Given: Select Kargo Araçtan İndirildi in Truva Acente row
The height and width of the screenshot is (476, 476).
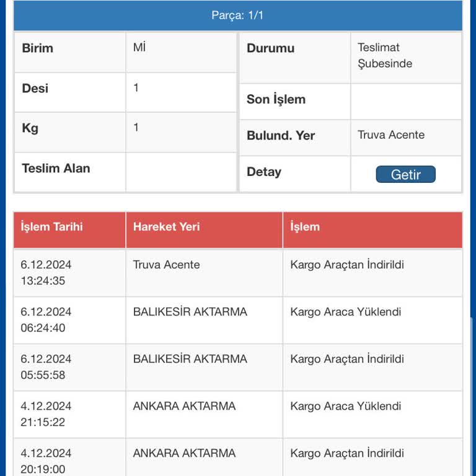Looking at the screenshot, I should 347,265.
